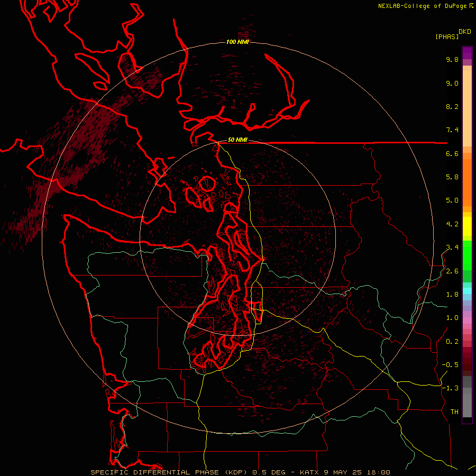This screenshot has height=476, width=476.
Task: Click the 5.8 value on the scale
Action: tap(452, 177)
